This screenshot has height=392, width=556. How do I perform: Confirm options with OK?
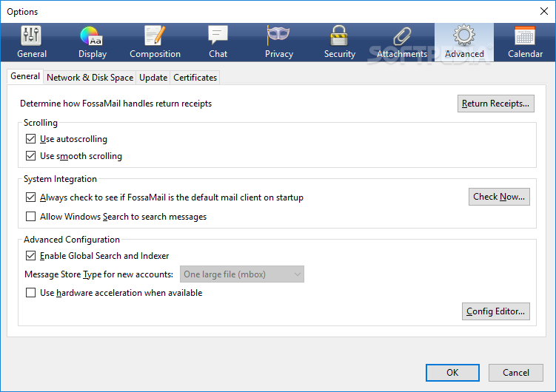(x=452, y=373)
